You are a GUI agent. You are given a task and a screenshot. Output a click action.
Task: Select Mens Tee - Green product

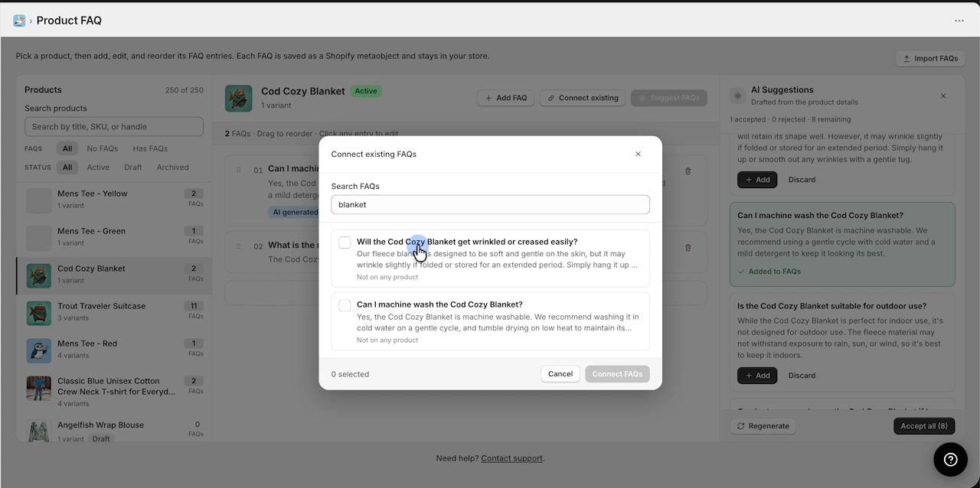tap(114, 238)
